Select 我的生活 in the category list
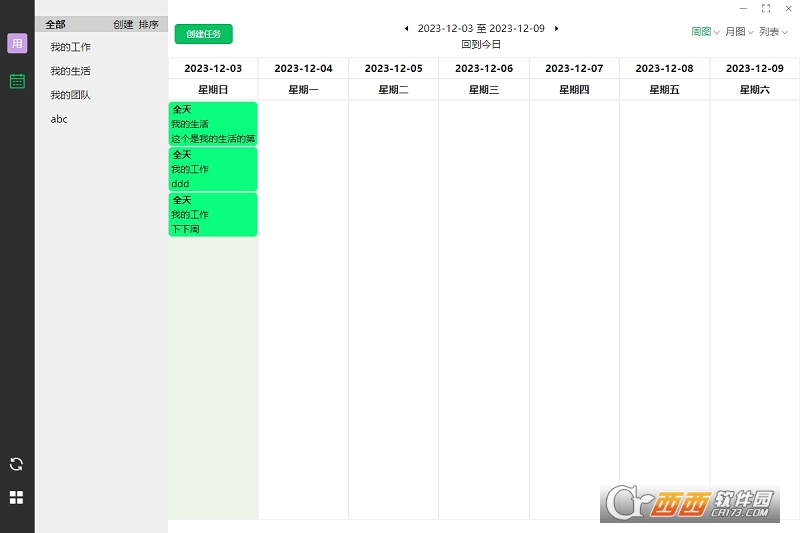This screenshot has height=533, width=800. 70,71
